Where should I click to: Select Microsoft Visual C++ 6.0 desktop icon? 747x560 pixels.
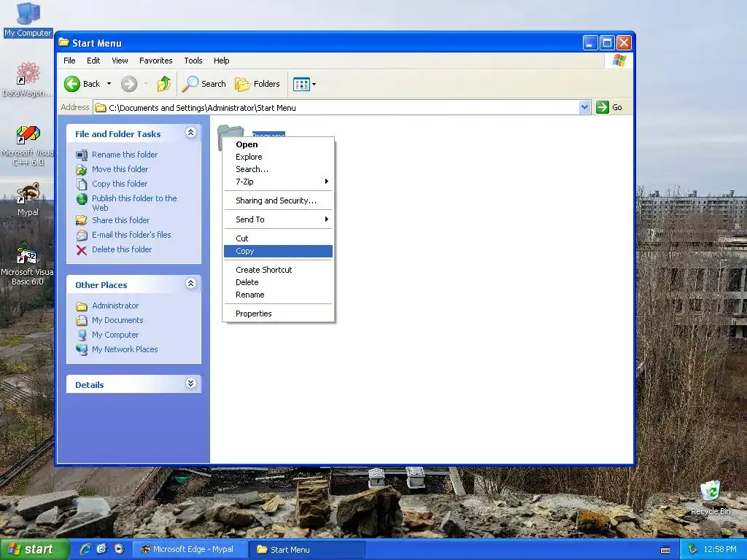coord(28,145)
